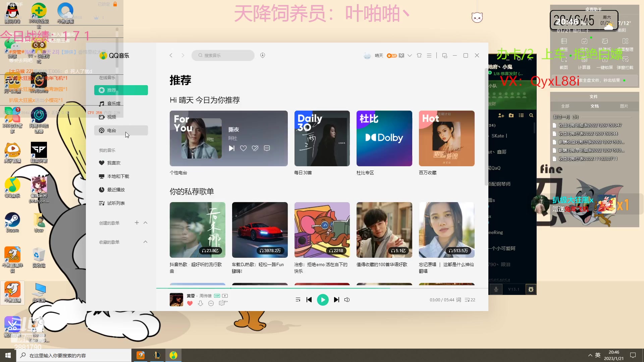
Task: Switch to mini player mode icon
Action: click(445, 56)
